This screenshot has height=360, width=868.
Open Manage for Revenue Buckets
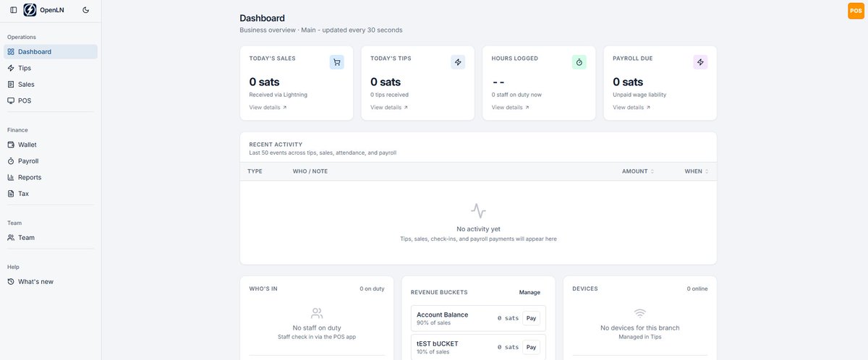(x=529, y=293)
